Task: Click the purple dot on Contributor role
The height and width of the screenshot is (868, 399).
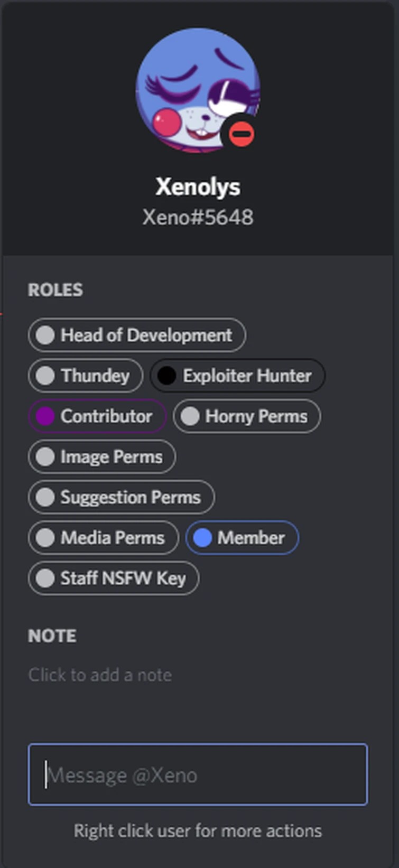Action: pos(45,416)
